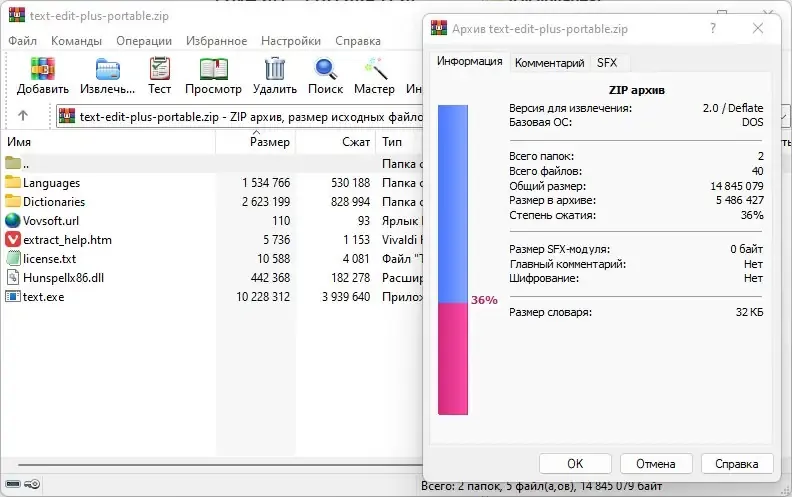This screenshot has width=792, height=497.
Task: Select the Dictionaries folder name
Action: click(x=54, y=202)
